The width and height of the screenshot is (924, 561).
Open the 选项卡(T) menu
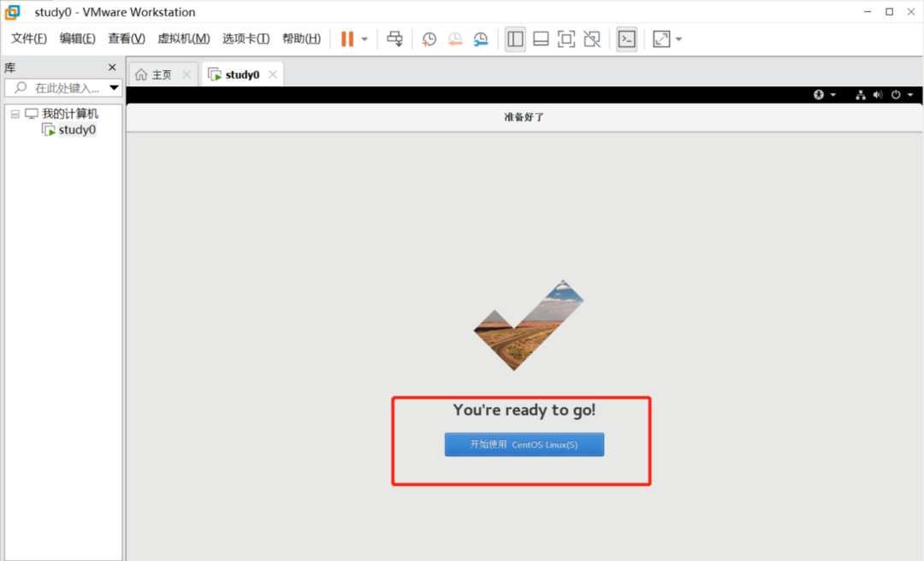coord(246,38)
